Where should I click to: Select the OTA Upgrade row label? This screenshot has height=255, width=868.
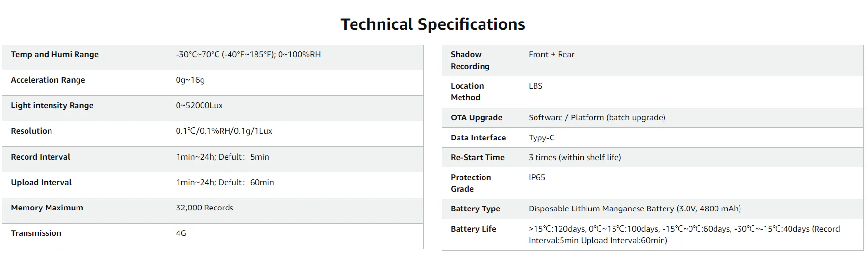[476, 117]
